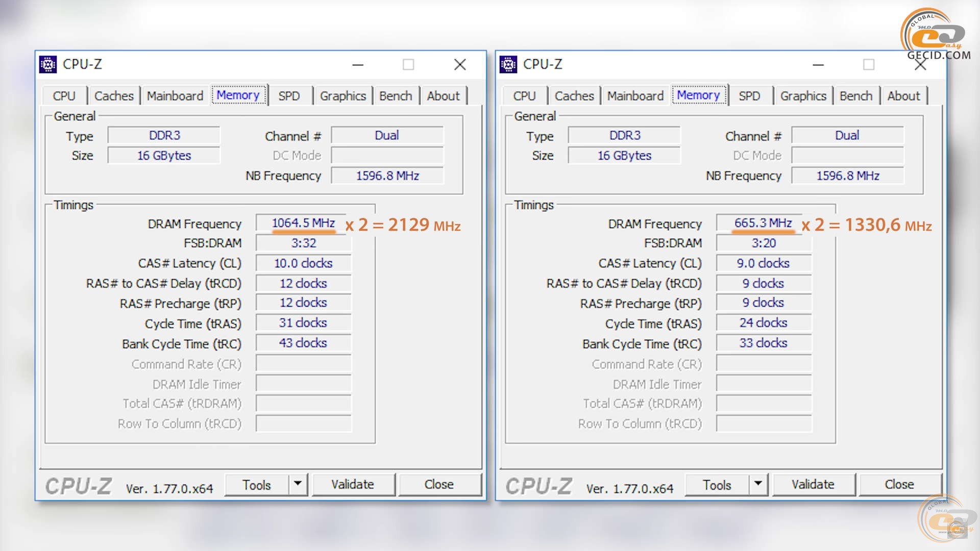Click the CAS Latency value left window
This screenshot has width=980, height=551.
302,262
